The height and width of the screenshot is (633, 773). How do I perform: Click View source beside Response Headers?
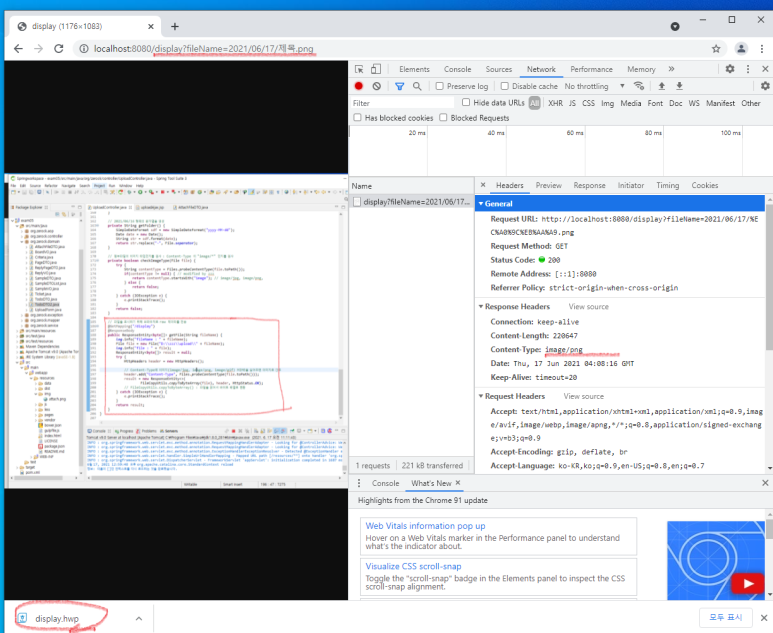coord(589,307)
